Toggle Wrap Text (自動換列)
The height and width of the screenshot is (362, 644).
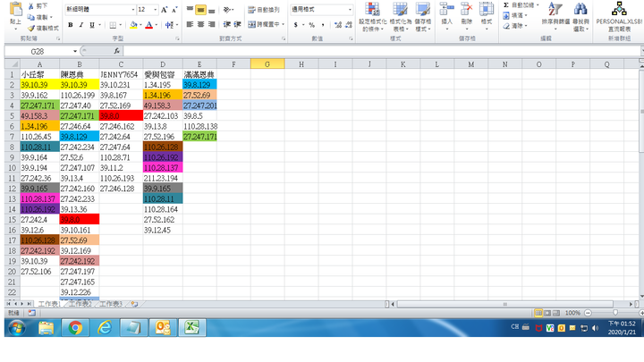point(264,10)
